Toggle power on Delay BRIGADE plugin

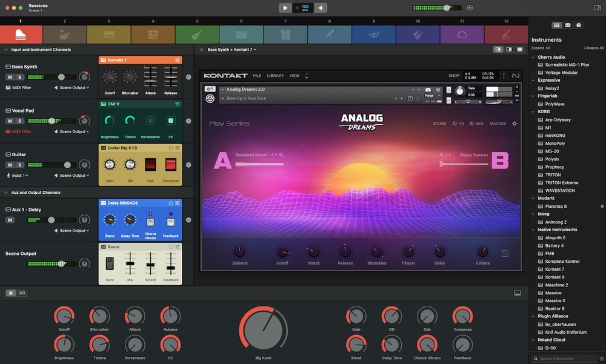171,203
